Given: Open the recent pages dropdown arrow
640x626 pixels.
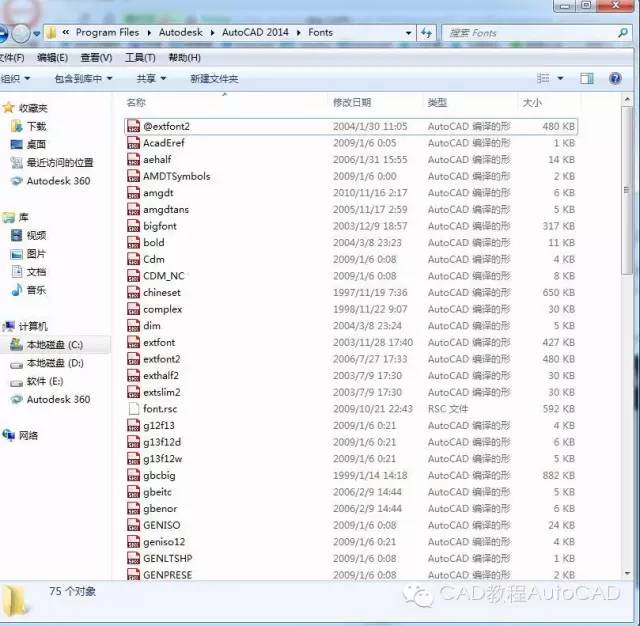Looking at the screenshot, I should [x=36, y=33].
